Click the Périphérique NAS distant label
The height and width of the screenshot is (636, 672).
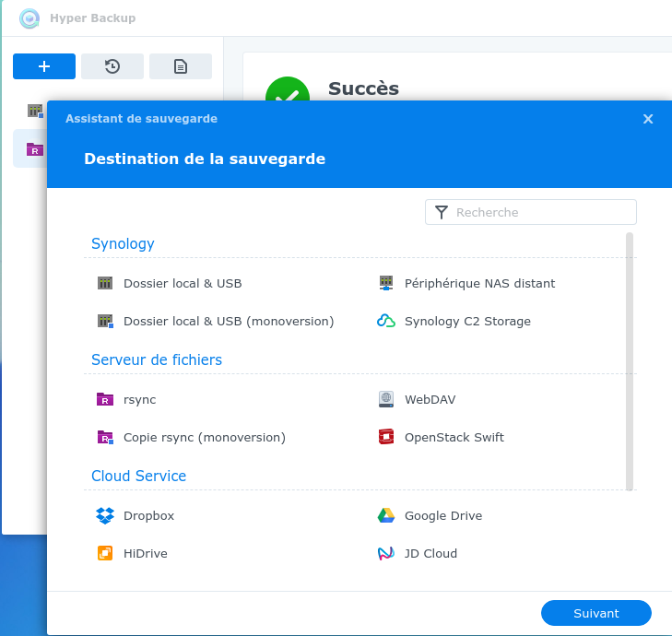coord(479,283)
